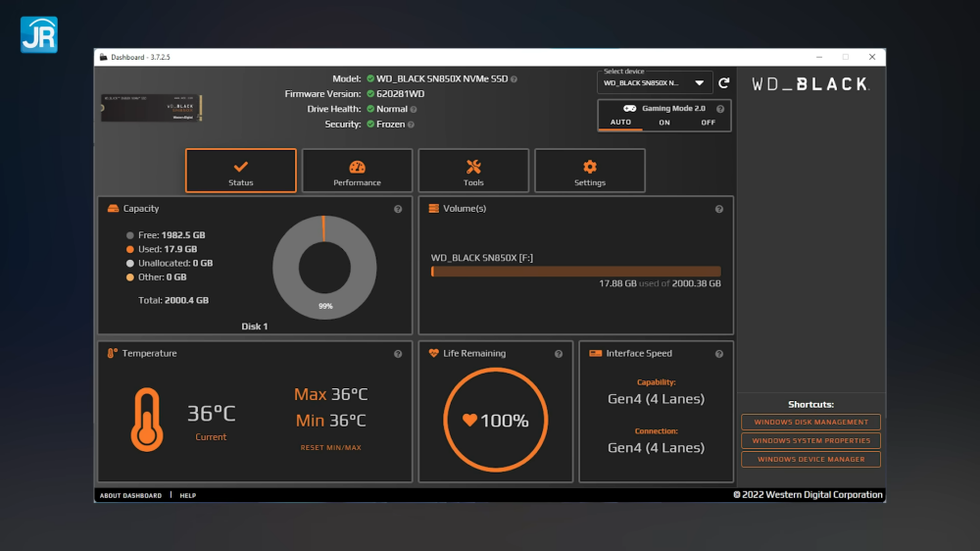
Task: Click info icon beside Security Frozen
Action: click(411, 125)
